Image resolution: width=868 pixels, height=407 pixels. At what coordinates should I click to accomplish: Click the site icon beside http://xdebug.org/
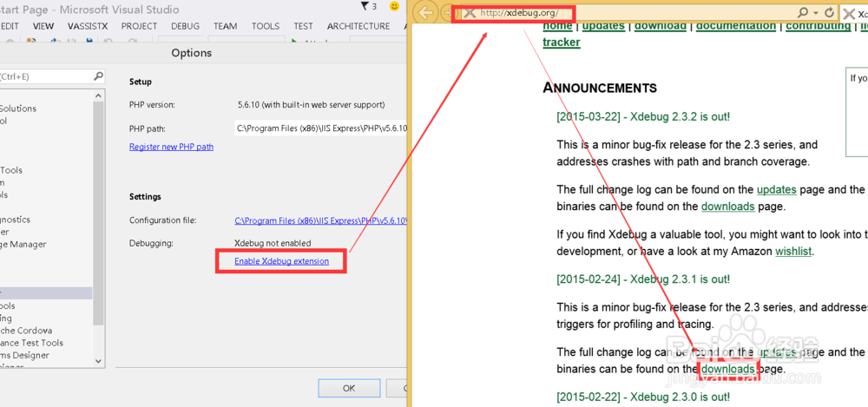(x=470, y=13)
